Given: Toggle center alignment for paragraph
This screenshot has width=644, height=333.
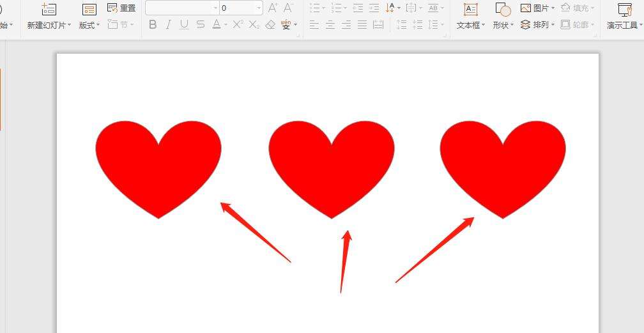Looking at the screenshot, I should (330, 25).
